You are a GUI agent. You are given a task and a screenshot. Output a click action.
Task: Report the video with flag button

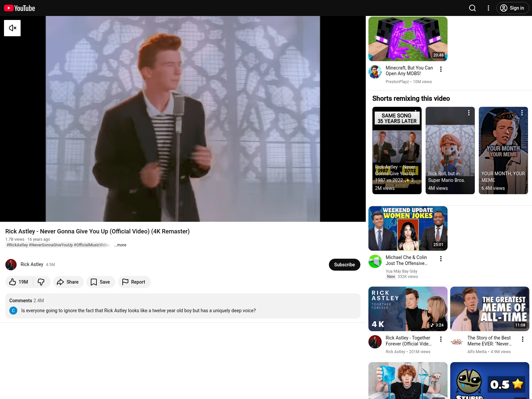pos(134,282)
